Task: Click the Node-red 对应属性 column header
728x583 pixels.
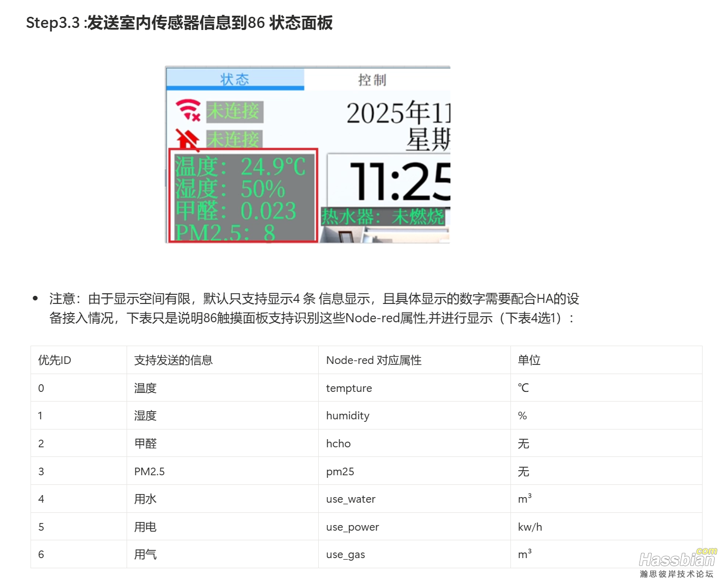Action: coord(414,360)
